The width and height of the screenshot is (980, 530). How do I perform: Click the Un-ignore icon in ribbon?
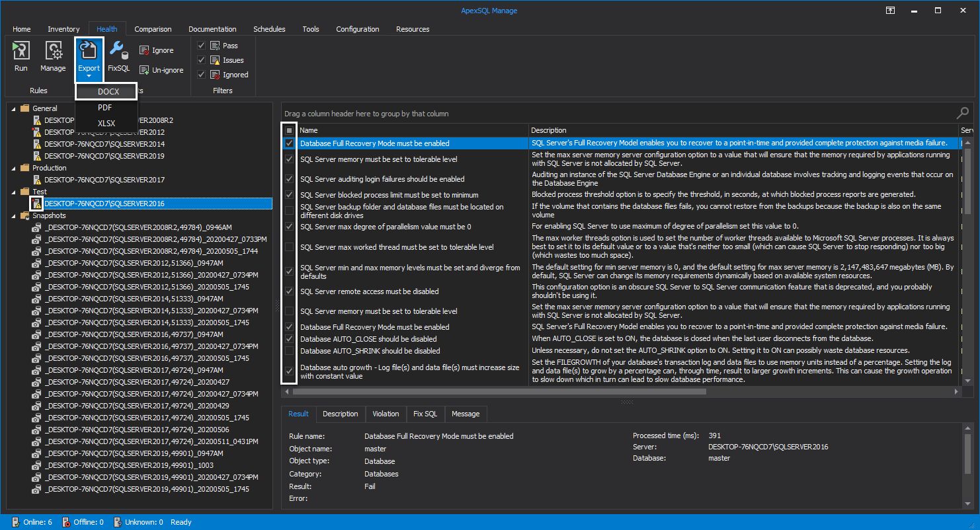point(144,69)
